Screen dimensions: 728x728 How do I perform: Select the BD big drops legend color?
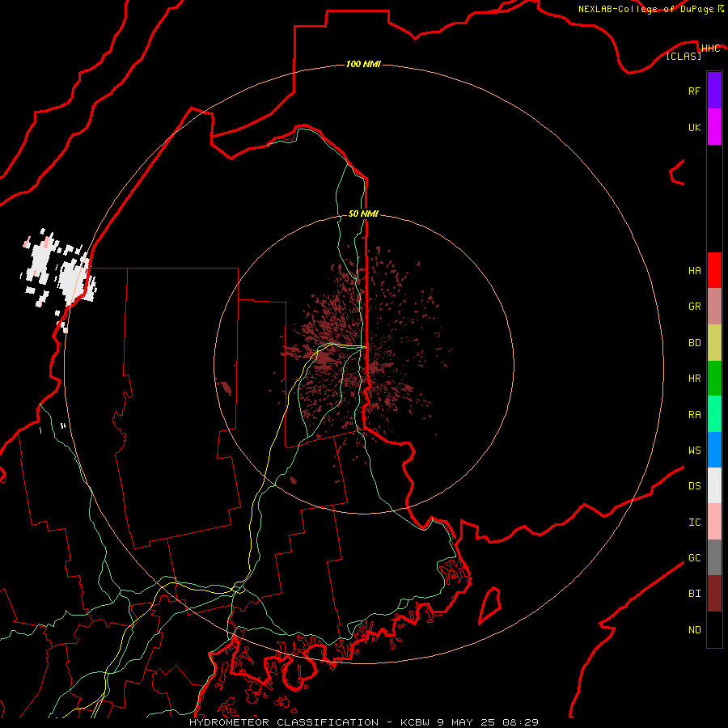714,343
